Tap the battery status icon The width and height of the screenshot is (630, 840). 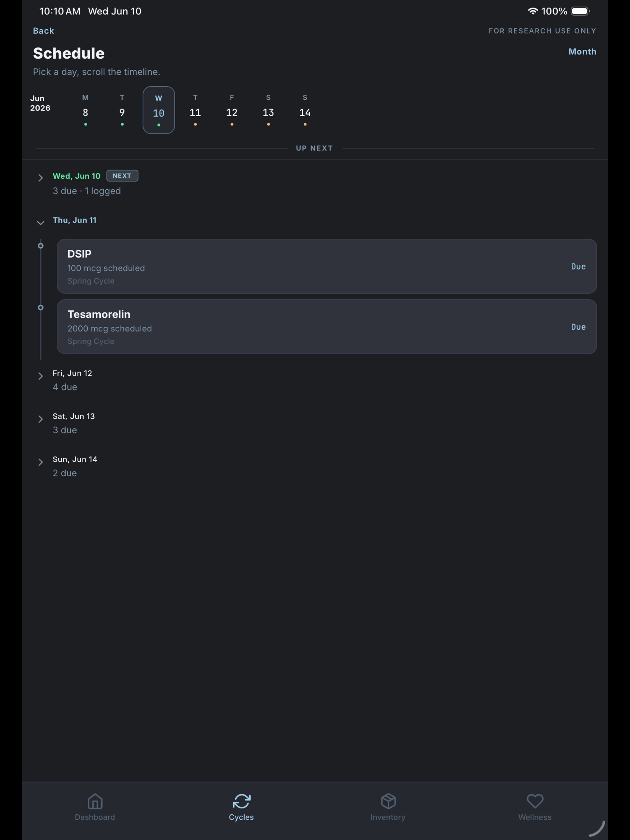click(x=580, y=11)
